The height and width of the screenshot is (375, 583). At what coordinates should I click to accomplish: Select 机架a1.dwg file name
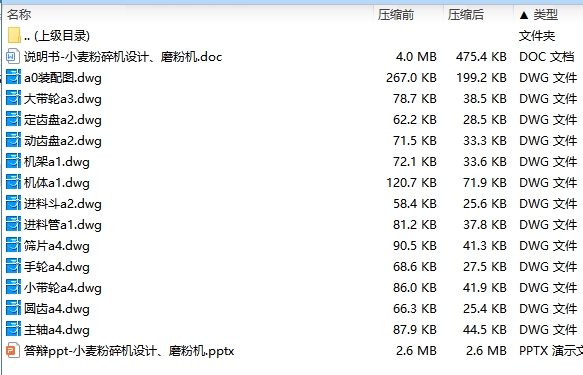(x=57, y=162)
